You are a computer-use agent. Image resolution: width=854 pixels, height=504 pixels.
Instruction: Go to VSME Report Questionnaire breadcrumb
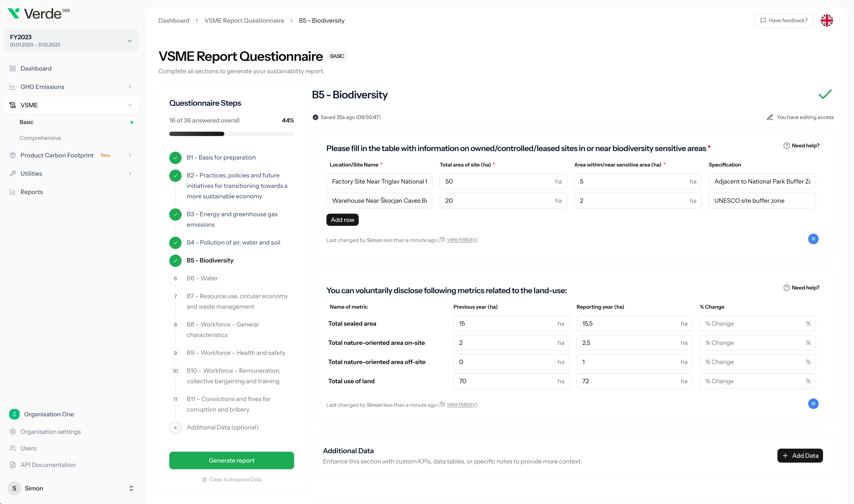click(x=244, y=20)
